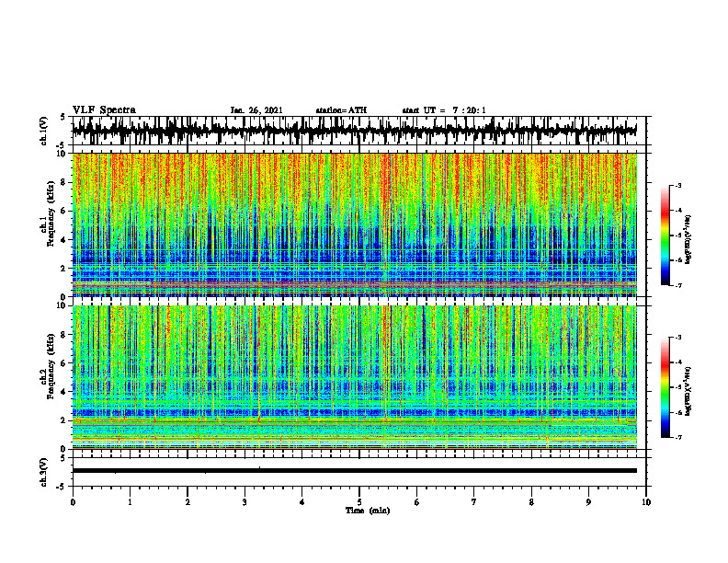This screenshot has height=563, width=728.
Task: Click the ch.1 frequency axis "6" tick label
Action: coord(65,212)
